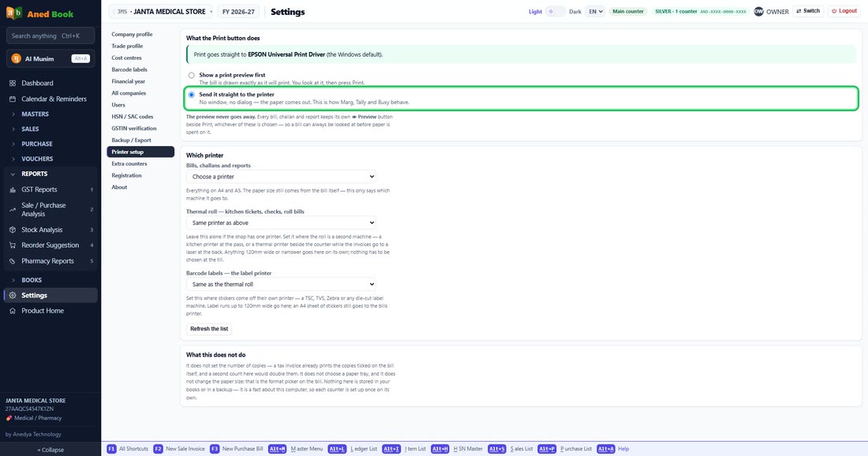Select 'Send it straight to the printer' radio
This screenshot has height=456, width=868.
point(192,95)
